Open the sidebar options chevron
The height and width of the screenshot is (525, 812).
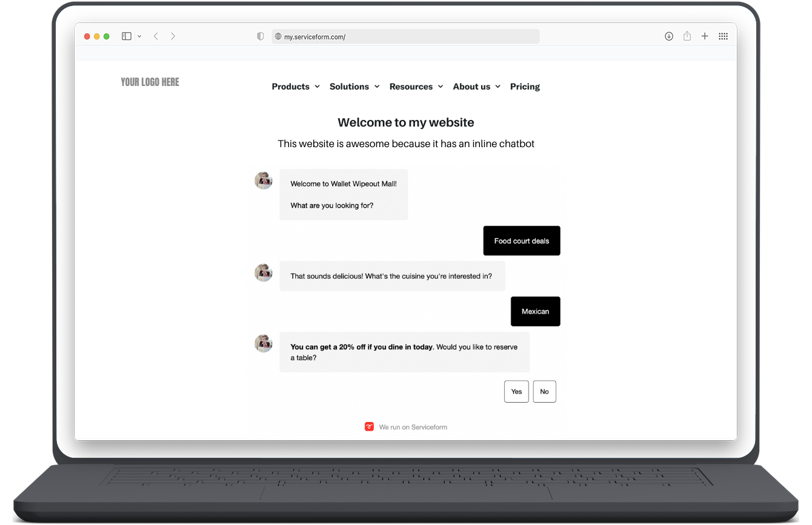[139, 36]
